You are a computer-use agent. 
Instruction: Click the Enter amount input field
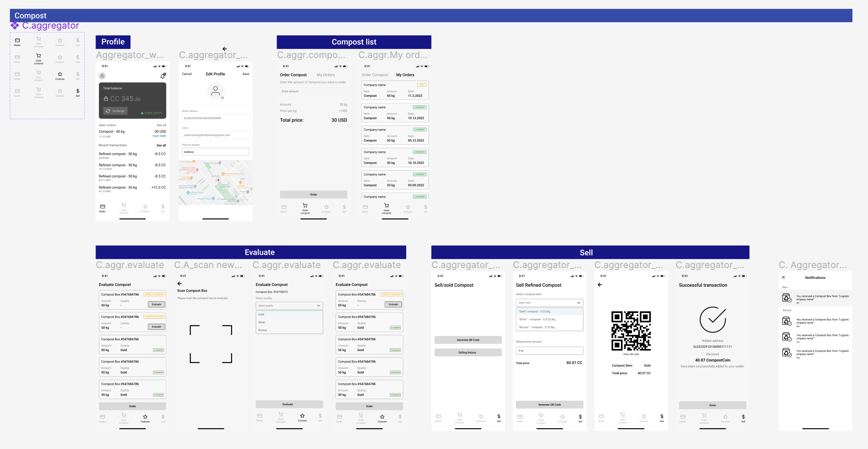point(313,91)
